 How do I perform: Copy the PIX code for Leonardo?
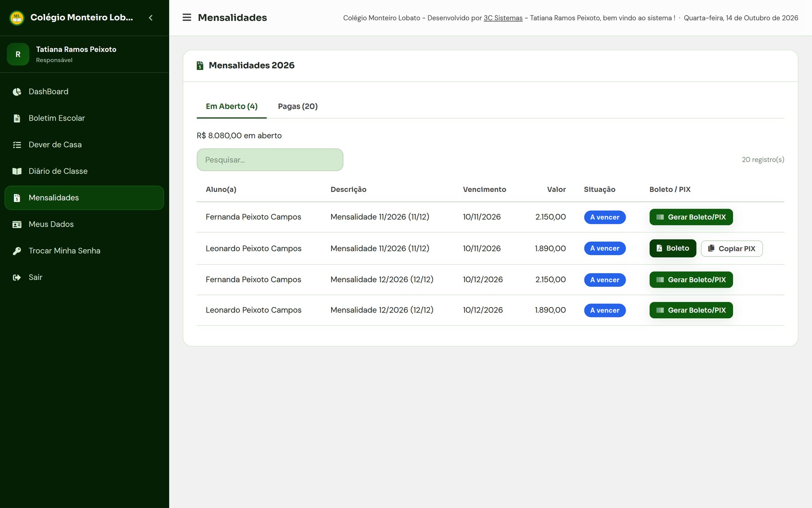click(x=732, y=249)
